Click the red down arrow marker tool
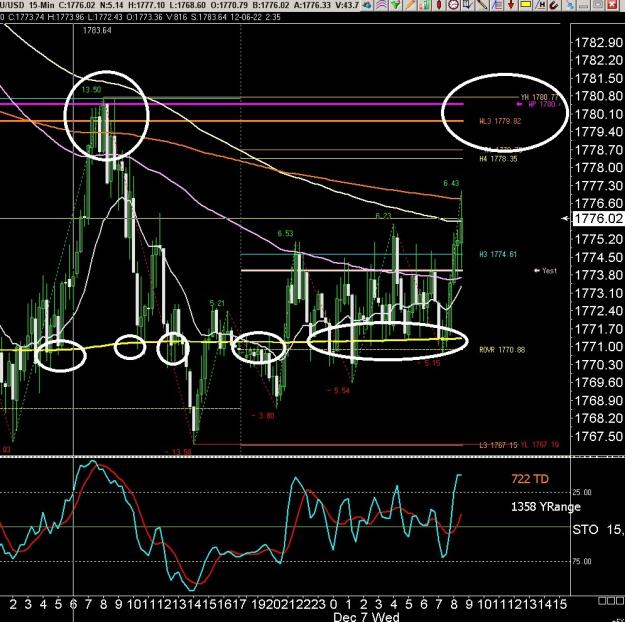The height and width of the screenshot is (622, 625). click(x=511, y=5)
